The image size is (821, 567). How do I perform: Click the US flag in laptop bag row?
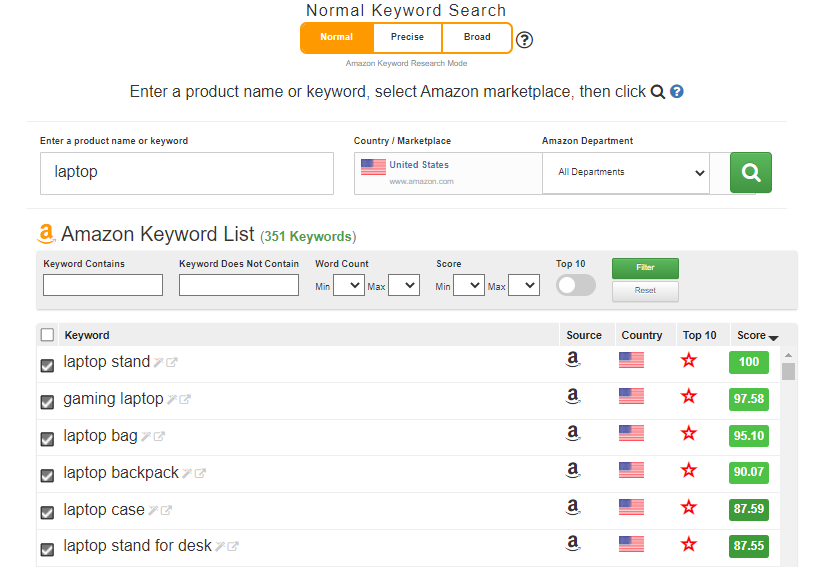[x=631, y=433]
